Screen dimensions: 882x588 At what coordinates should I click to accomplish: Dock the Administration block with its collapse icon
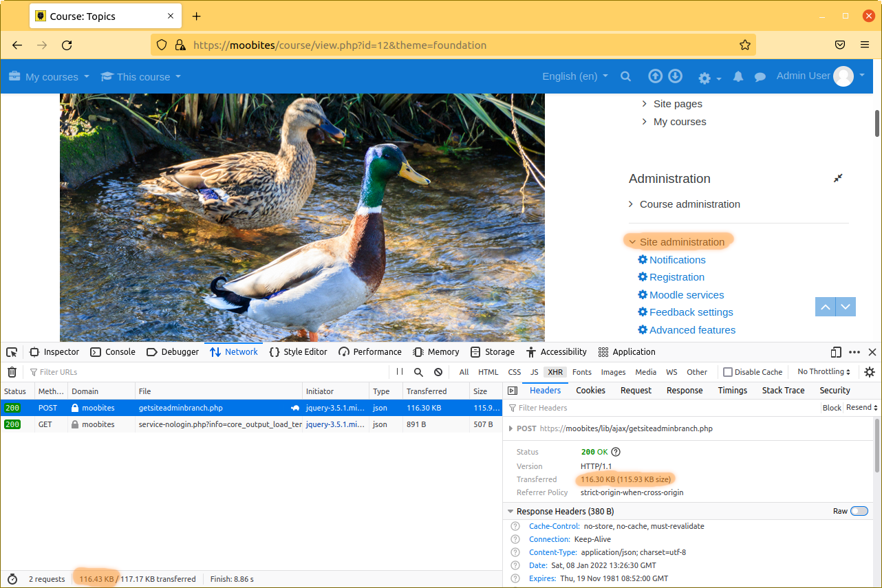point(837,178)
